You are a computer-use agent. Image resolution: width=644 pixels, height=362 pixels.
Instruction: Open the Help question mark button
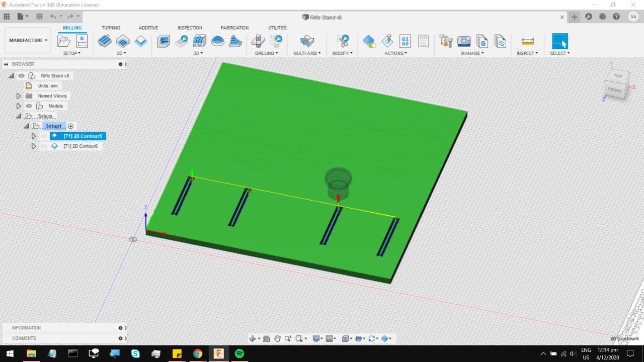616,17
